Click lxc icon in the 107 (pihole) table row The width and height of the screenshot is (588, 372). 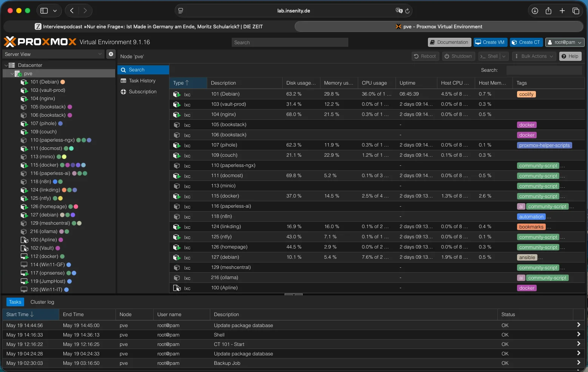pos(177,145)
